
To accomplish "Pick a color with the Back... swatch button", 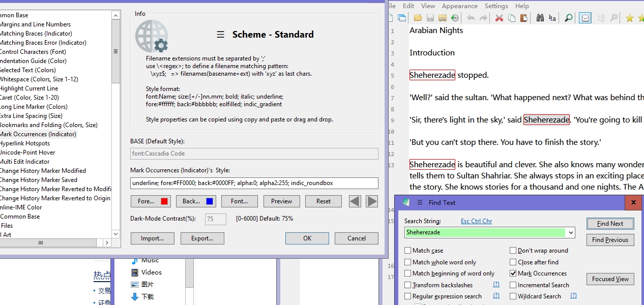I will coord(196,201).
